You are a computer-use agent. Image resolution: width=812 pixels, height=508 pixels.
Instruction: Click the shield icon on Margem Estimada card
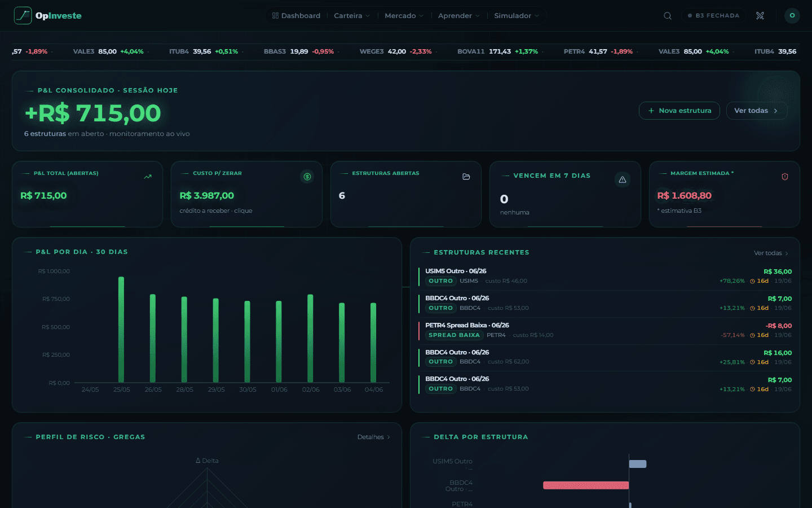pos(785,177)
